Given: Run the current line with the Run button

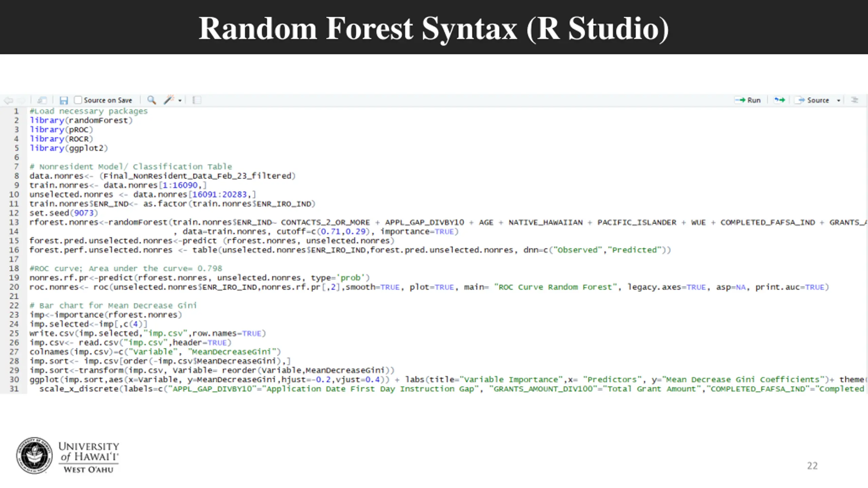Looking at the screenshot, I should tap(748, 100).
